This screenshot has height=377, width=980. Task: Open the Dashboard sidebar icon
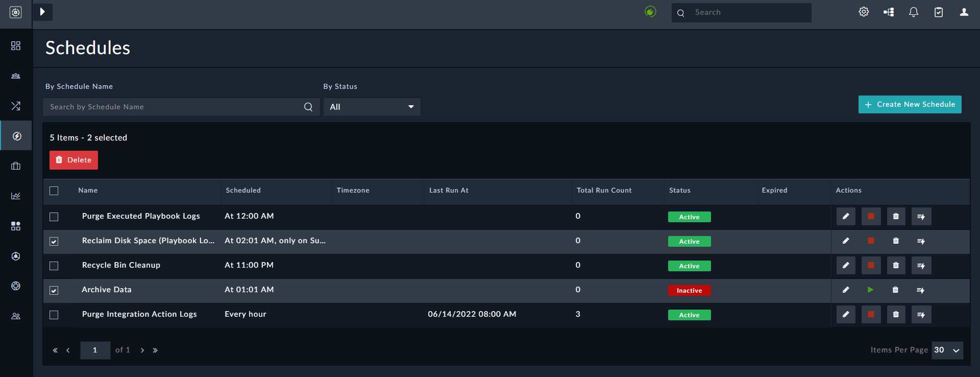(x=16, y=46)
